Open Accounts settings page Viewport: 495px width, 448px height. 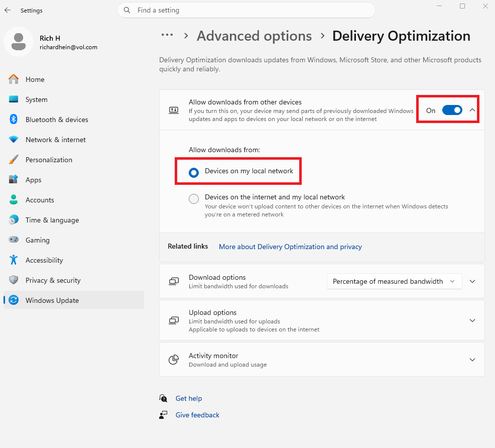coord(74,200)
